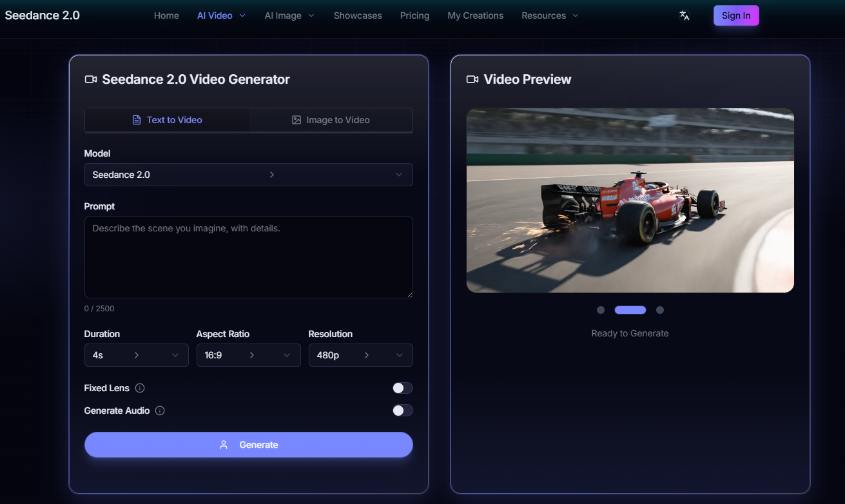845x504 pixels.
Task: Click the Sign In button
Action: (x=736, y=15)
